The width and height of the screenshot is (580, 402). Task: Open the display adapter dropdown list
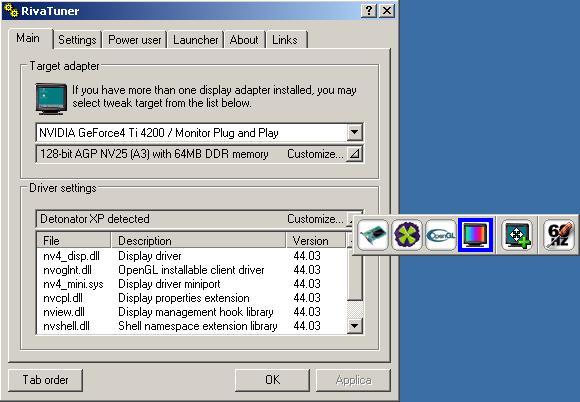tap(354, 132)
